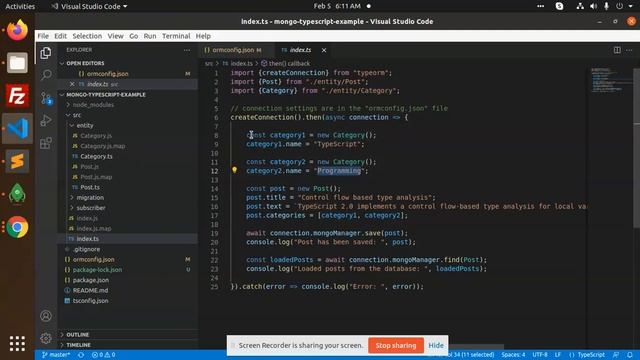
Task: Open tsconfig.json in the file tree
Action: tap(91, 301)
